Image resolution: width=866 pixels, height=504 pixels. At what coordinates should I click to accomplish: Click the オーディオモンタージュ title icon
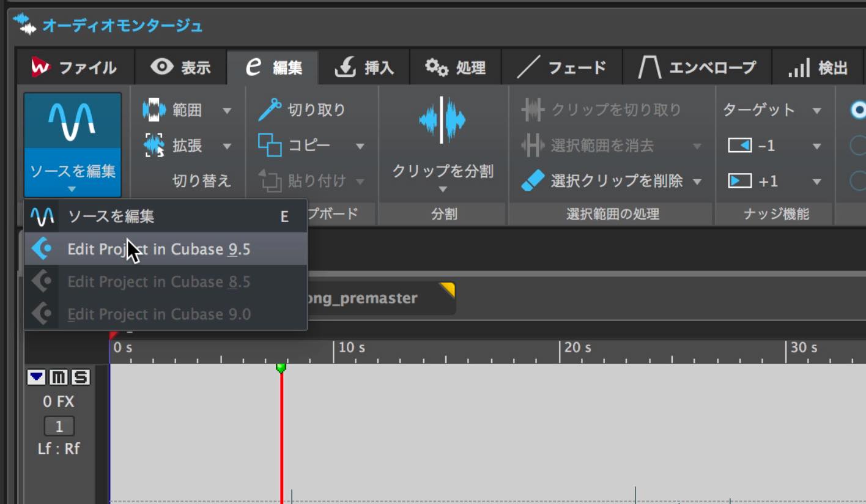pos(25,24)
